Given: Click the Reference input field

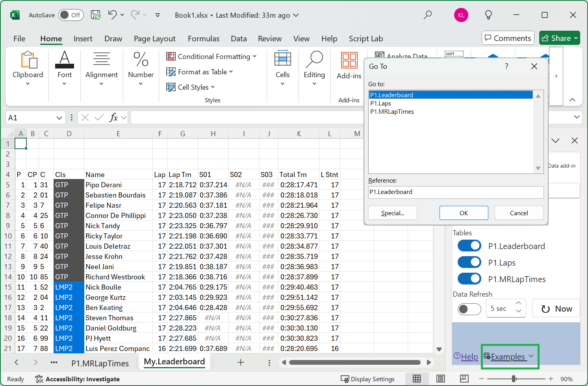Looking at the screenshot, I should pyautogui.click(x=456, y=192).
